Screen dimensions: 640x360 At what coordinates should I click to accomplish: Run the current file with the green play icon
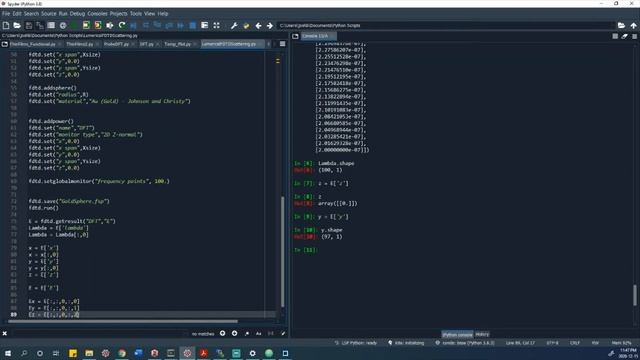coord(74,25)
